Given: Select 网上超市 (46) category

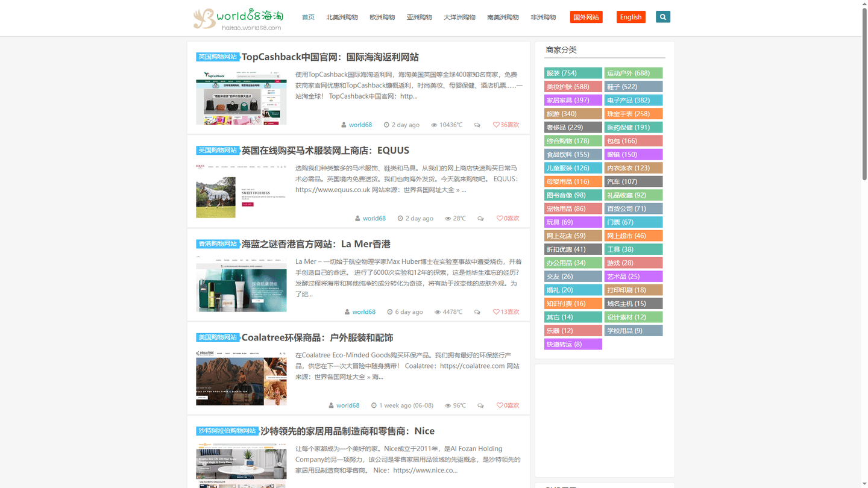Looking at the screenshot, I should [634, 236].
